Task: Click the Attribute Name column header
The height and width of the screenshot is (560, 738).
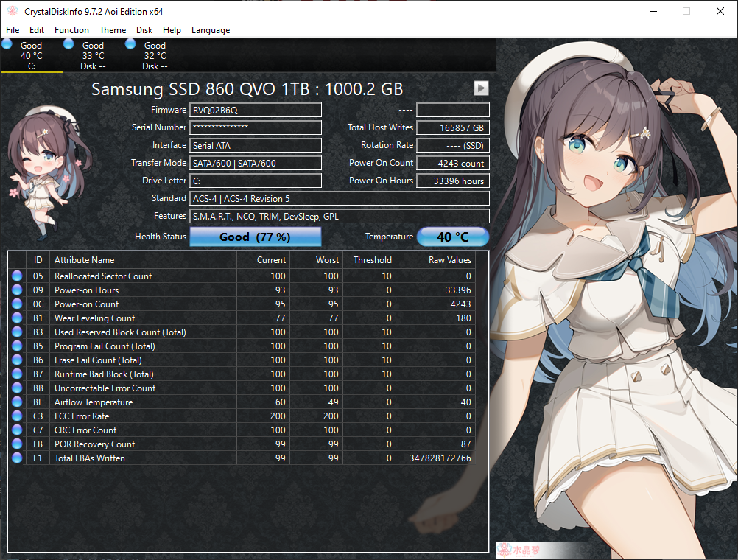Action: [x=143, y=260]
